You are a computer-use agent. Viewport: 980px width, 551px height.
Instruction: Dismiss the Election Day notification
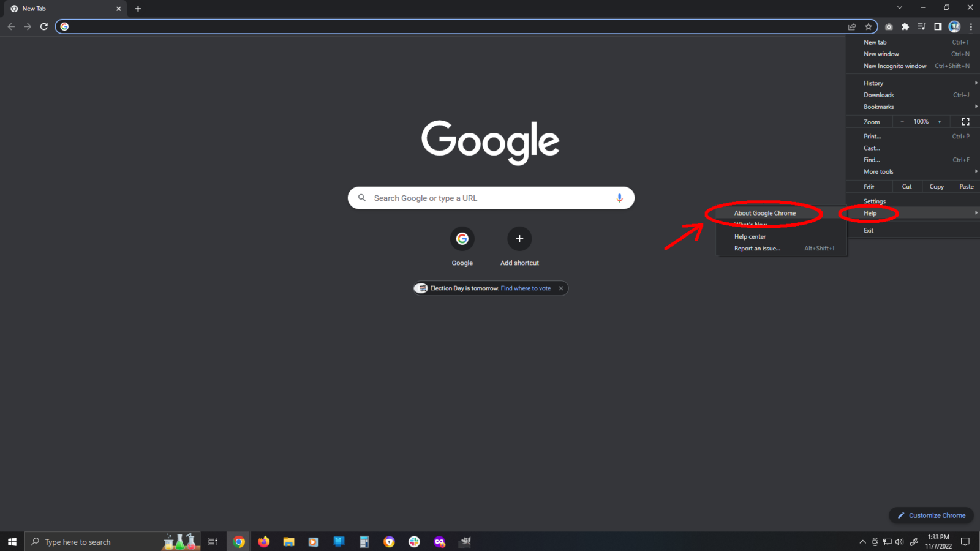560,288
